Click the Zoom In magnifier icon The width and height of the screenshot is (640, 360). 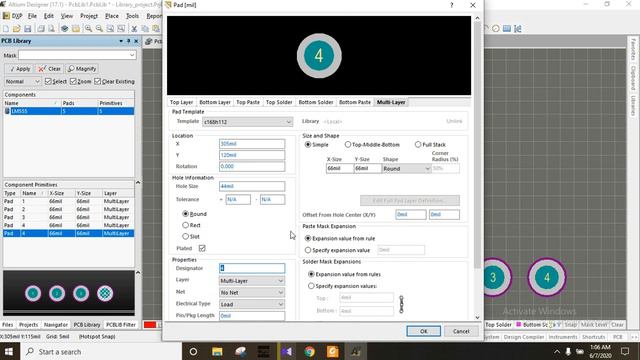(x=88, y=29)
